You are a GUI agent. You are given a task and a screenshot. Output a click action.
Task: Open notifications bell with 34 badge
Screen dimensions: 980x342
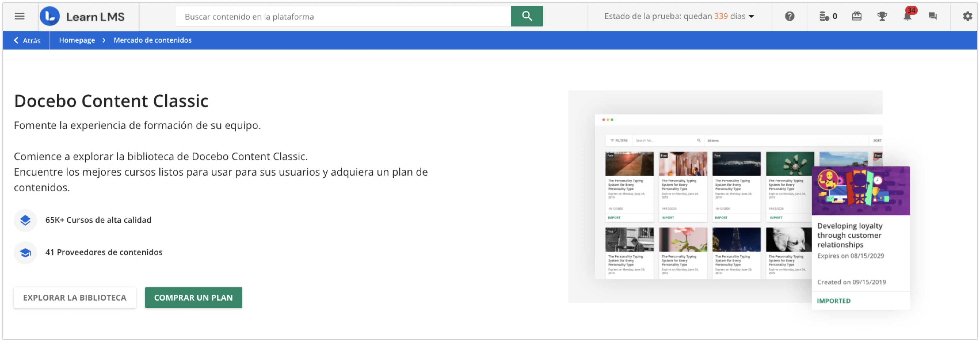908,16
